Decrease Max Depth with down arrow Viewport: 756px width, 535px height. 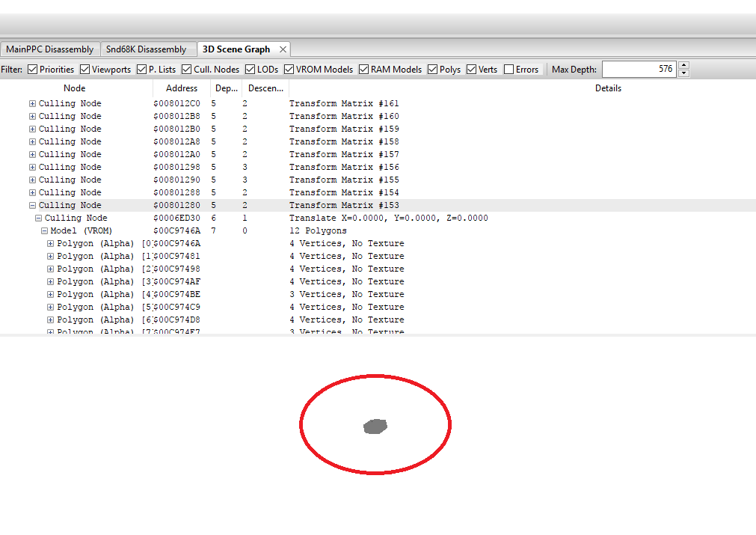pyautogui.click(x=683, y=73)
